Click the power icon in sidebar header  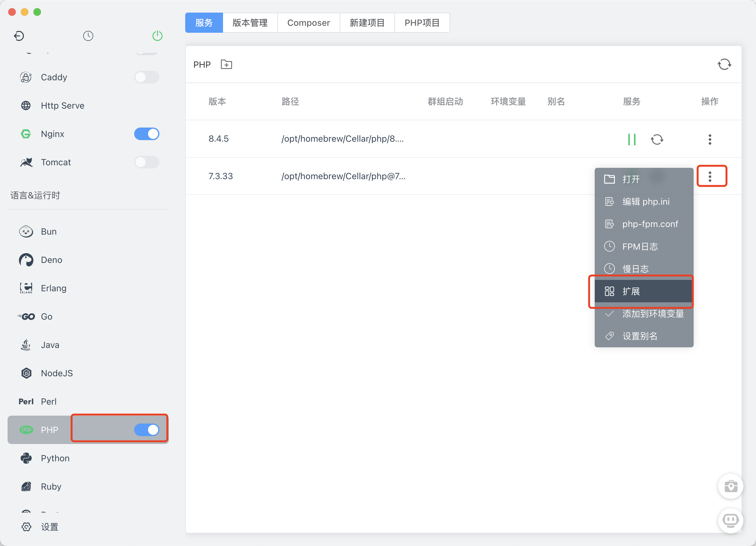click(x=157, y=36)
